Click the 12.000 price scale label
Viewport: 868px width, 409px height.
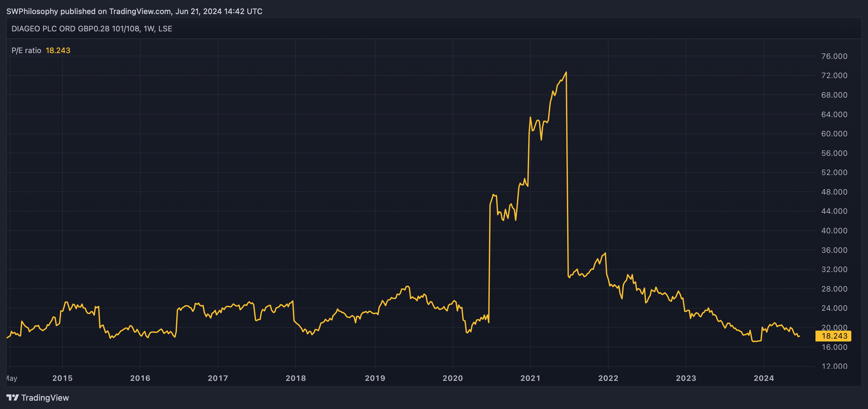point(834,366)
